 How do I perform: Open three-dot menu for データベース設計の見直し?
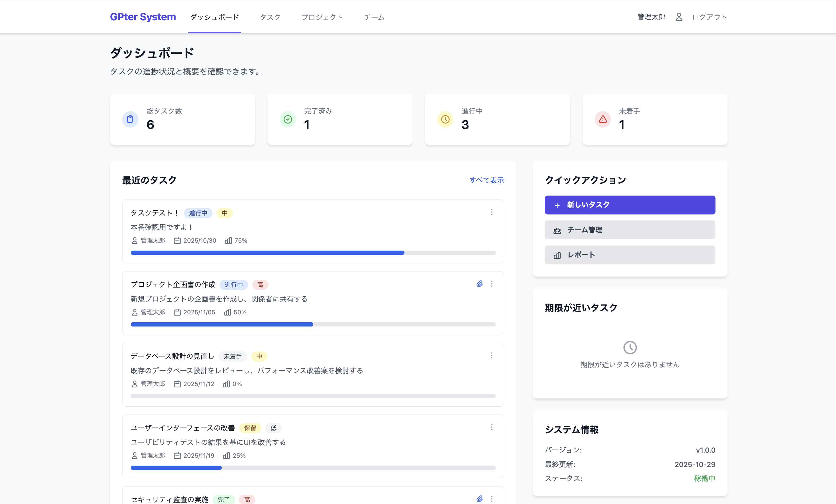tap(492, 356)
